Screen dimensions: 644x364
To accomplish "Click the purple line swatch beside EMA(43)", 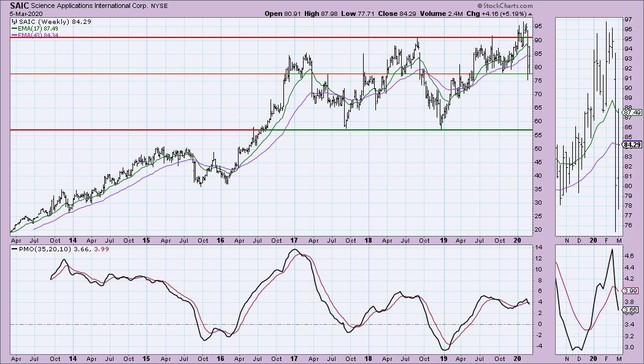I will pos(14,36).
